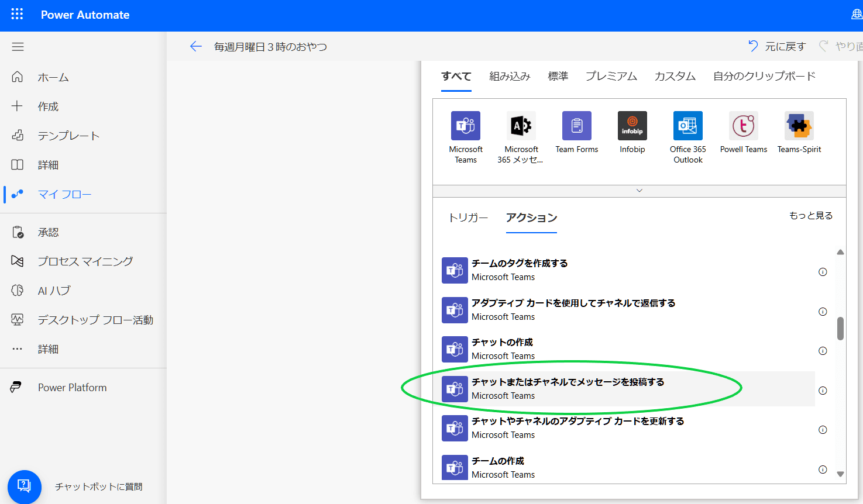Open the Microsoft app launcher waffle icon
The image size is (863, 504).
(x=16, y=14)
